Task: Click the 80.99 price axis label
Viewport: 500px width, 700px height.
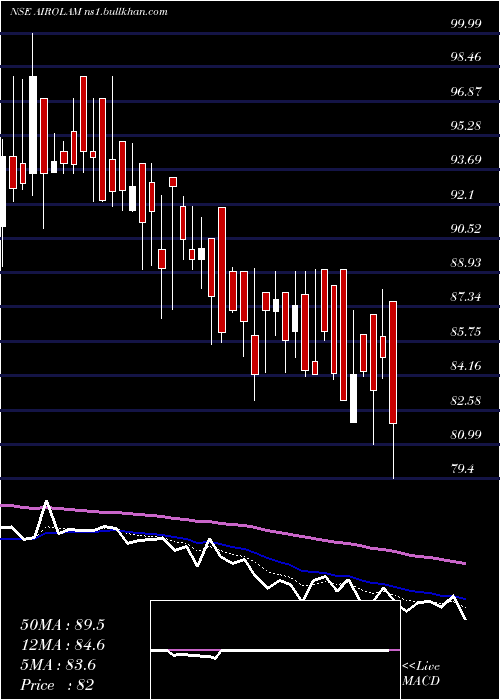Action: (466, 434)
